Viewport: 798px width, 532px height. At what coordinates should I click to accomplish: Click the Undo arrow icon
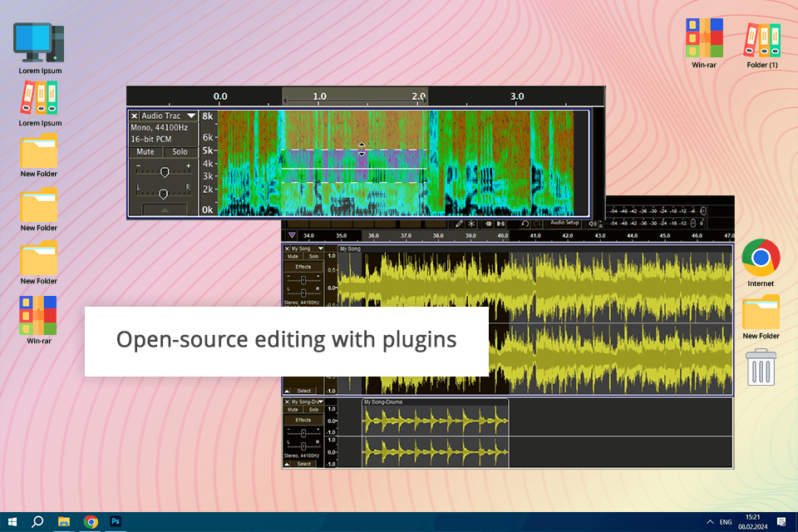pos(525,224)
